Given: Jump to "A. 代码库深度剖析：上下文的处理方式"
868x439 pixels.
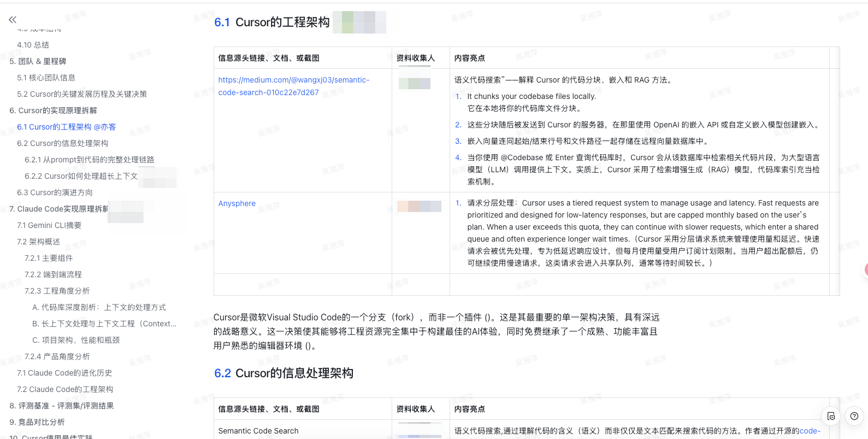Looking at the screenshot, I should point(99,307).
